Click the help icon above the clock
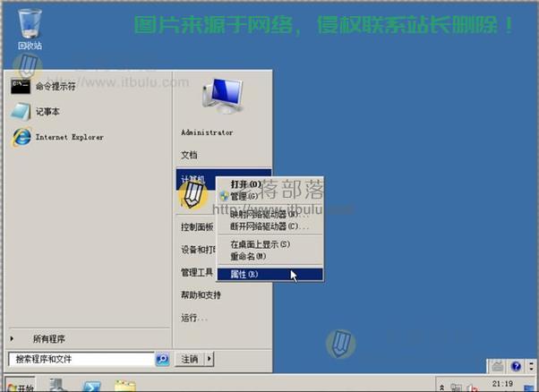The height and width of the screenshot is (392, 539). (x=517, y=367)
